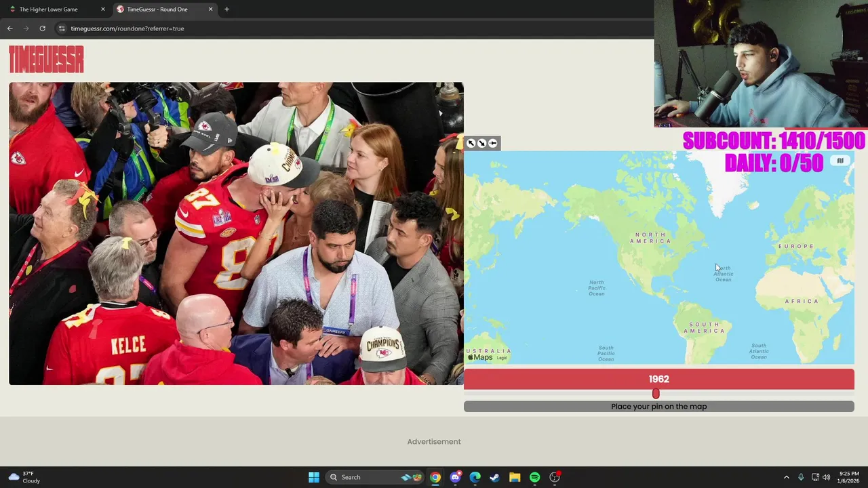Open Spotify from the taskbar

point(534,477)
